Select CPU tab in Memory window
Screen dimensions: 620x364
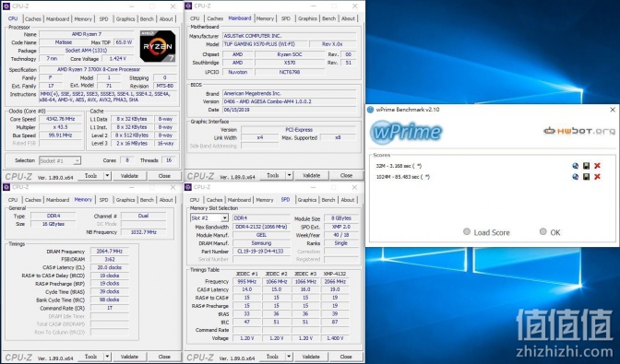(13, 200)
